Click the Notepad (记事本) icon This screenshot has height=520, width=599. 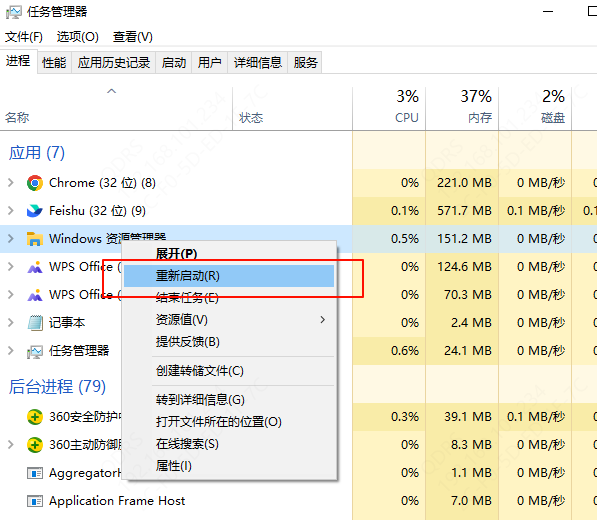pos(35,323)
